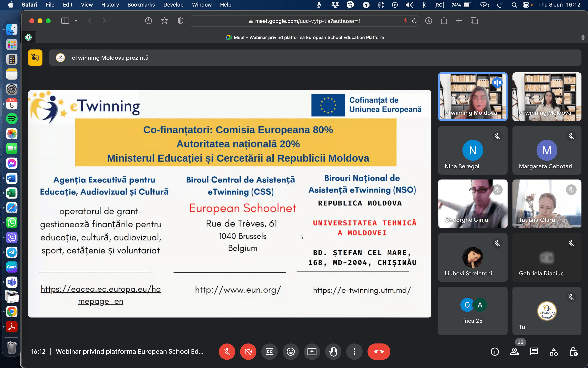This screenshot has height=368, width=588.
Task: Click Safari share icon
Action: tap(444, 20)
